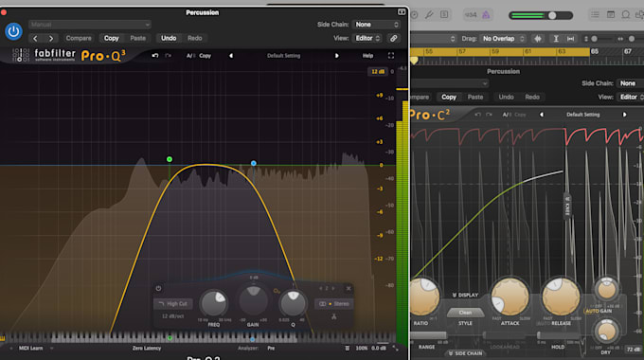Open Default Setting preset menu in Pro-Q 3

click(283, 56)
